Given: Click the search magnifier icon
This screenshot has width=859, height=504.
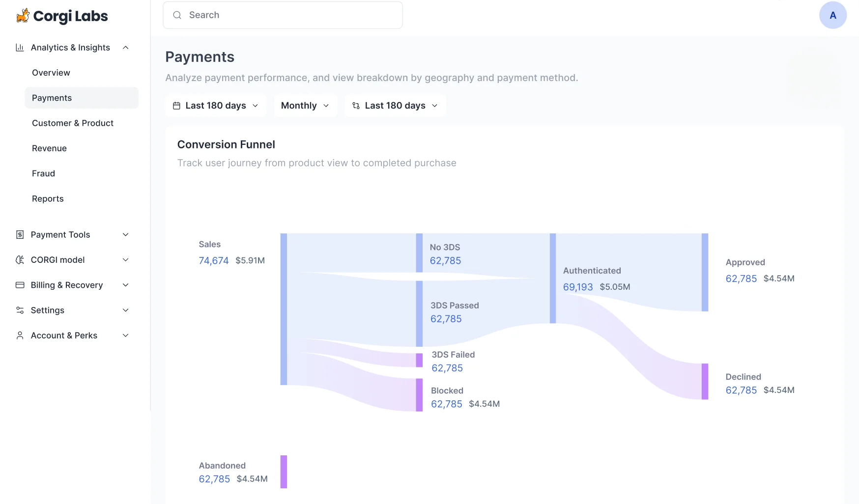Looking at the screenshot, I should (x=177, y=15).
